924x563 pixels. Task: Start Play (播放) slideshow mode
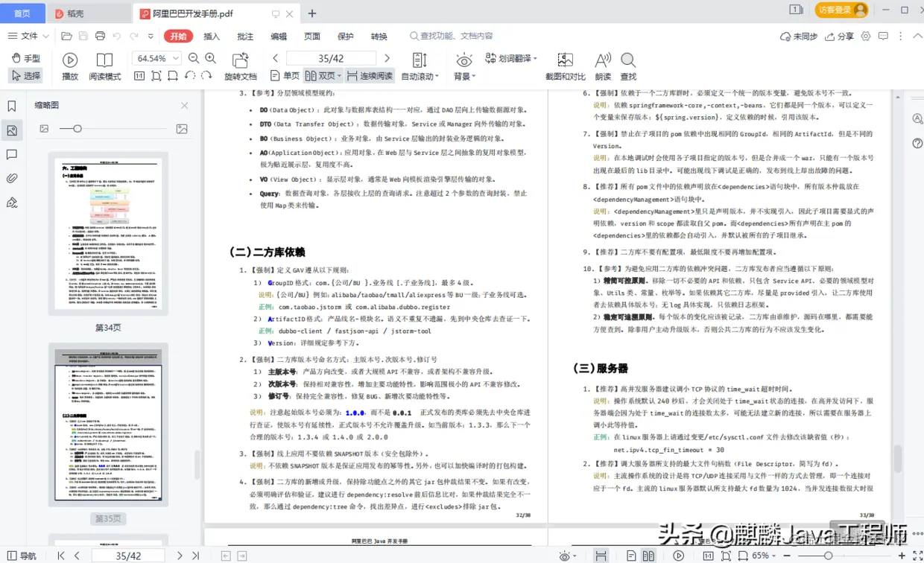(x=70, y=66)
